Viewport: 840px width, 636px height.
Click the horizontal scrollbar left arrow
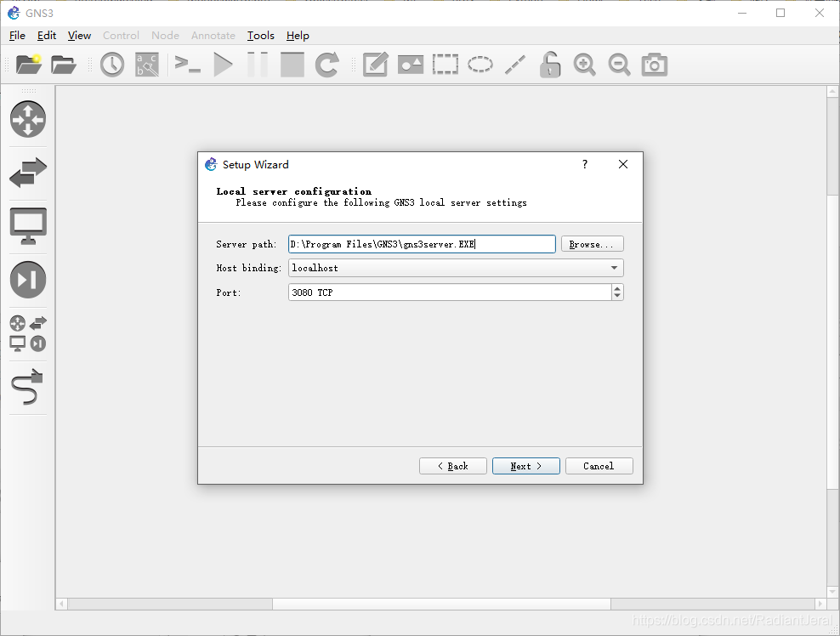tap(61, 604)
